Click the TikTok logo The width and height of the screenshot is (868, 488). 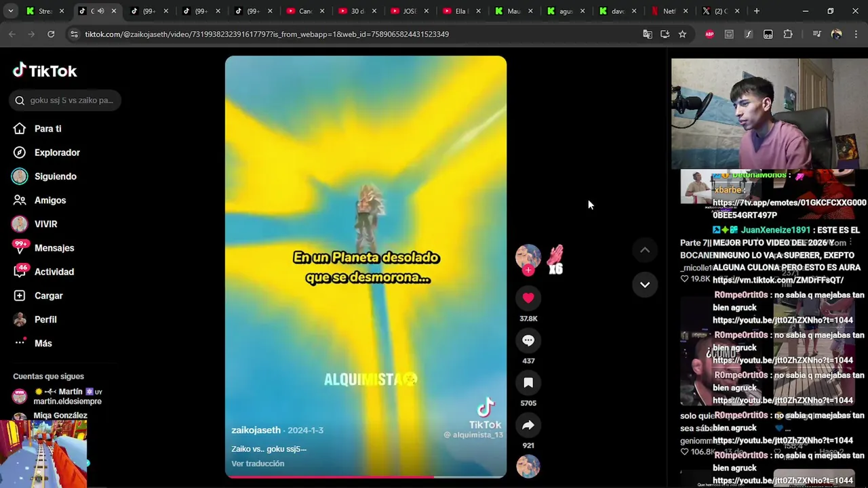click(45, 70)
